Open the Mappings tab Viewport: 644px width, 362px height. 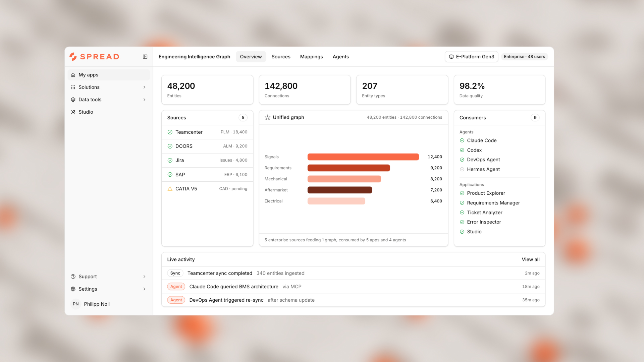[x=311, y=57]
